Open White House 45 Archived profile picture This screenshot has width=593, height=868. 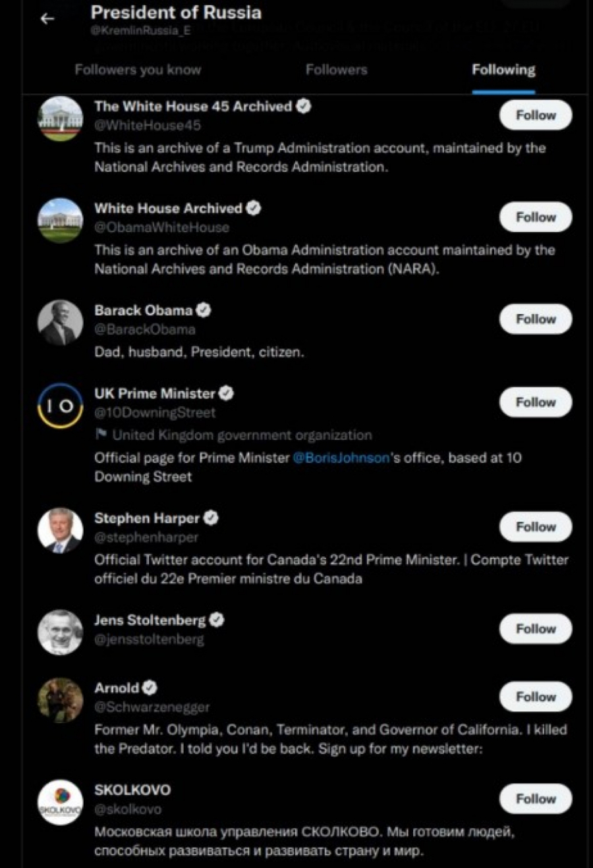(x=60, y=119)
